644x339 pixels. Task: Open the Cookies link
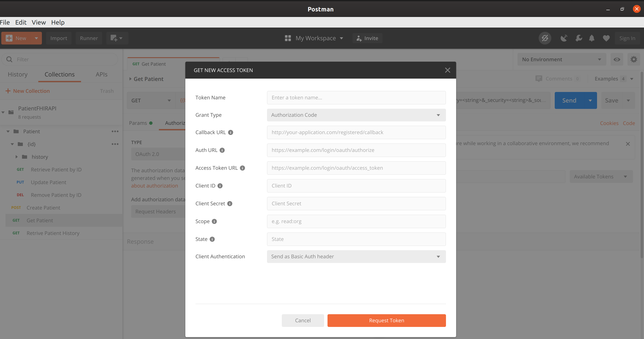[609, 123]
